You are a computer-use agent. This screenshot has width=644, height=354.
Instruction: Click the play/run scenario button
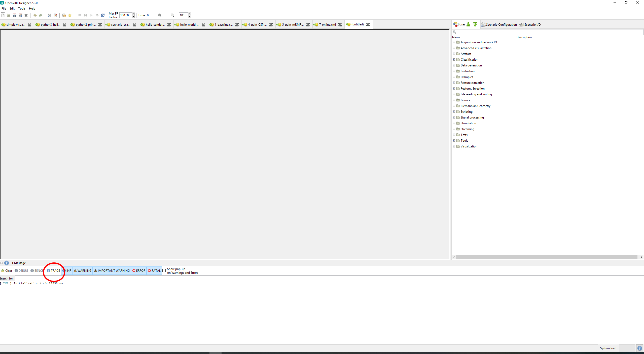click(91, 15)
